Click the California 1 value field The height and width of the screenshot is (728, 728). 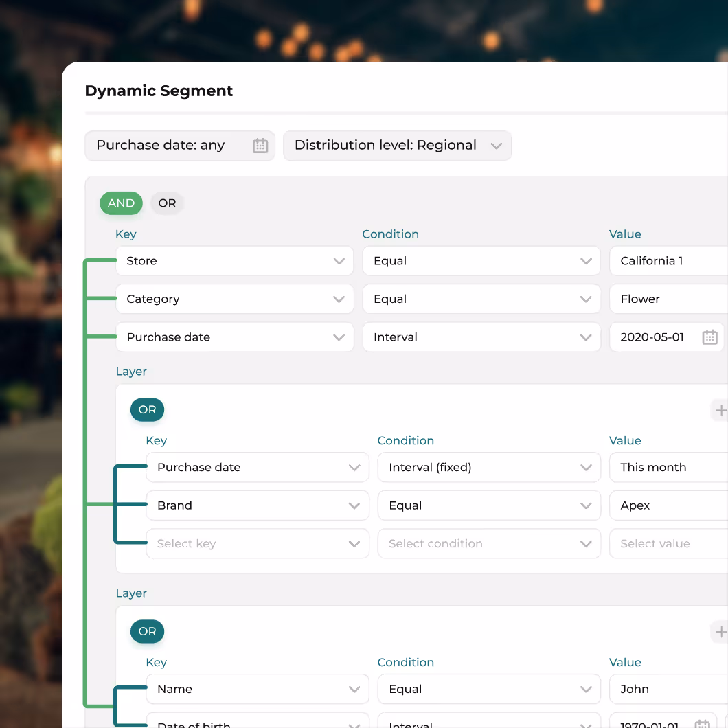pyautogui.click(x=668, y=261)
